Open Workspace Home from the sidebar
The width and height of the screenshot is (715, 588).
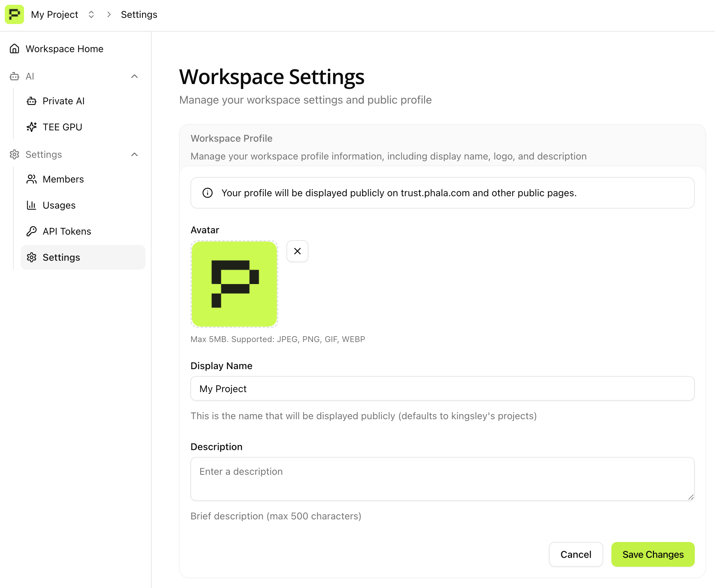point(64,49)
